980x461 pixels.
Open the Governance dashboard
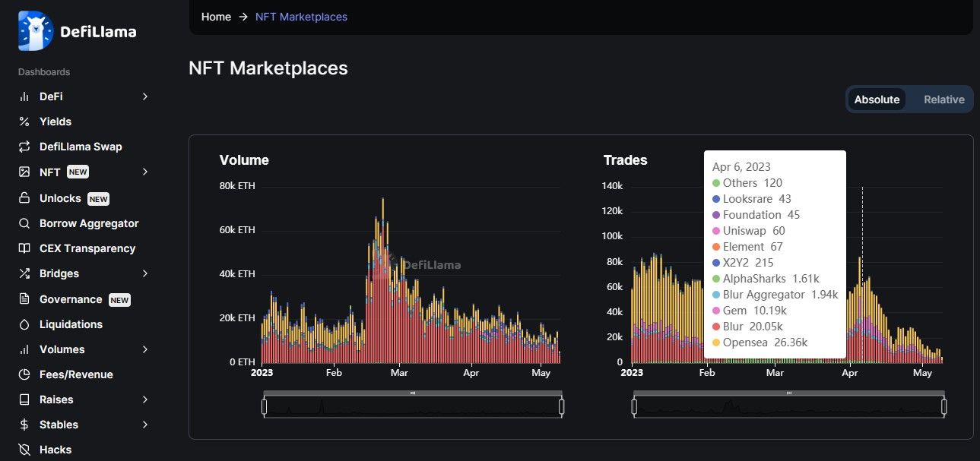[71, 299]
